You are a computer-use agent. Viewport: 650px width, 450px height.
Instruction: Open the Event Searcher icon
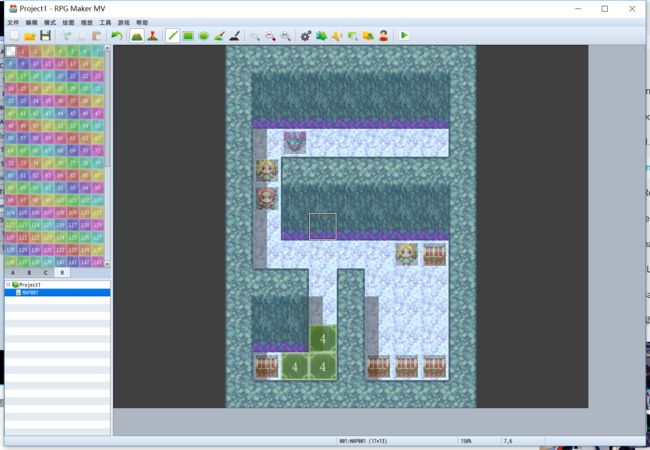(x=352, y=36)
